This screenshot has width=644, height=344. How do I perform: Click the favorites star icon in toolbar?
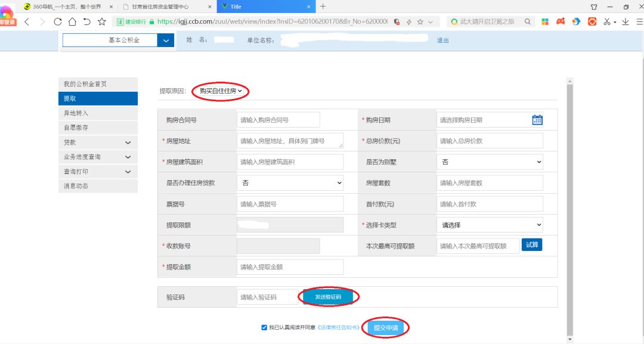click(x=102, y=21)
